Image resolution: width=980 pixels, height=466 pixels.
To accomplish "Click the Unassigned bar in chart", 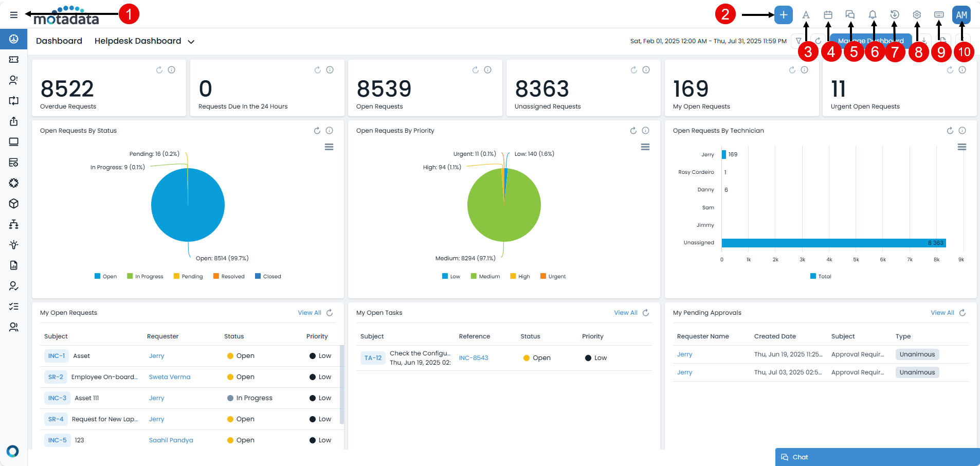I will click(833, 243).
